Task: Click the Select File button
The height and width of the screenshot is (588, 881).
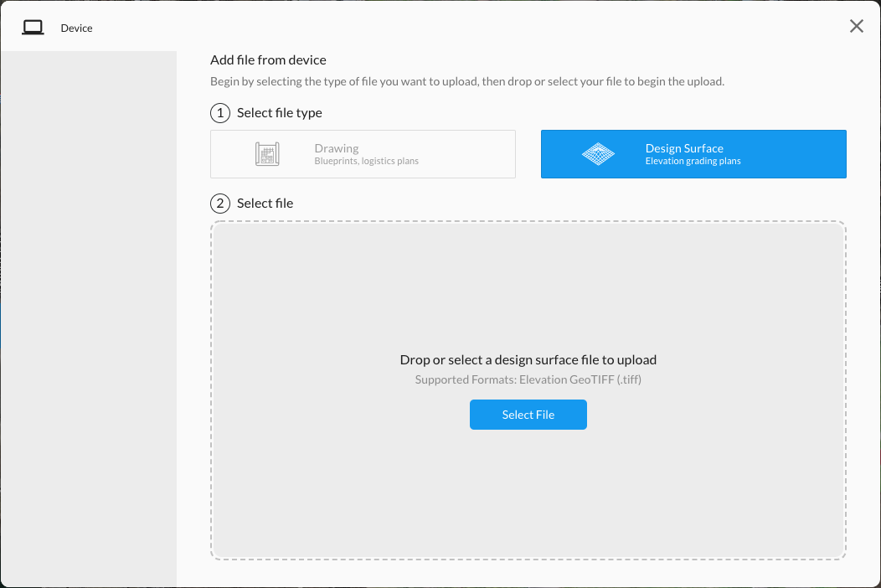Action: click(x=528, y=415)
